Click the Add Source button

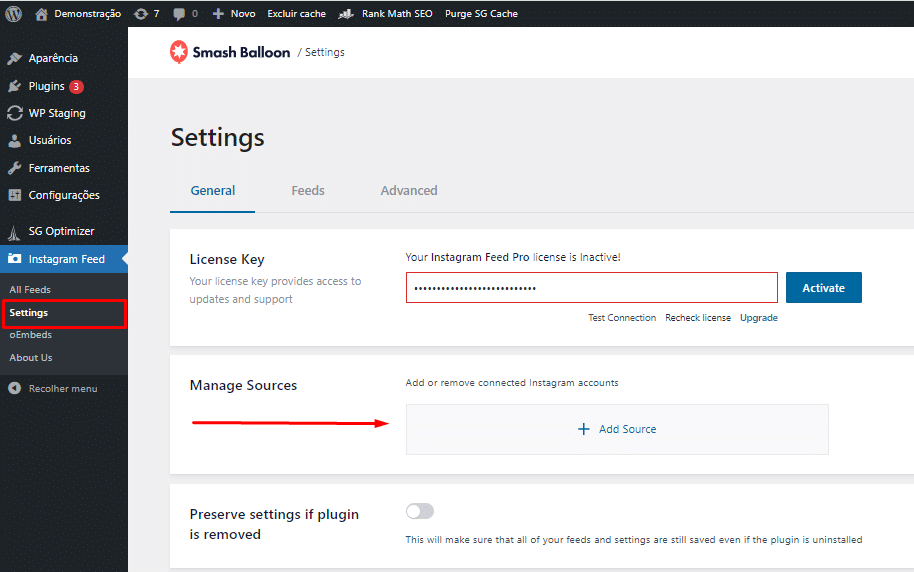617,429
